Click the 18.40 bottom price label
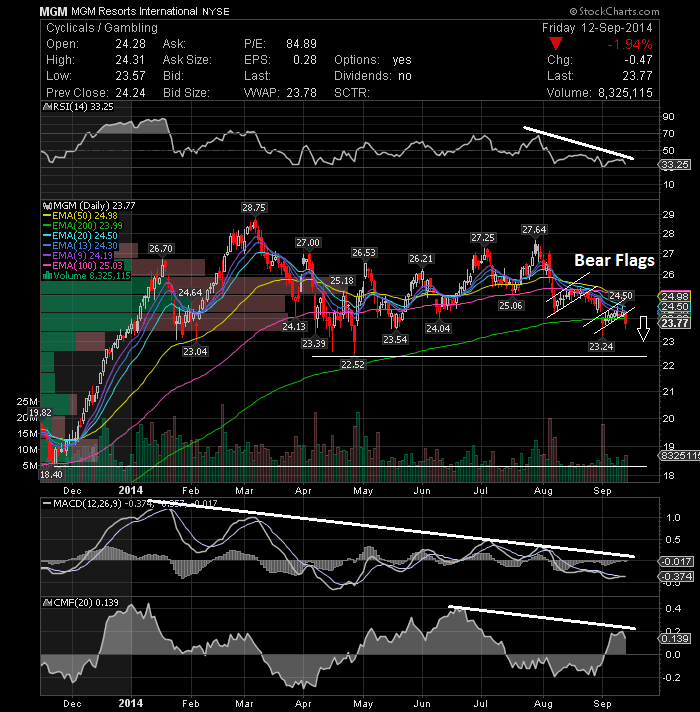700x712 pixels. 51,475
